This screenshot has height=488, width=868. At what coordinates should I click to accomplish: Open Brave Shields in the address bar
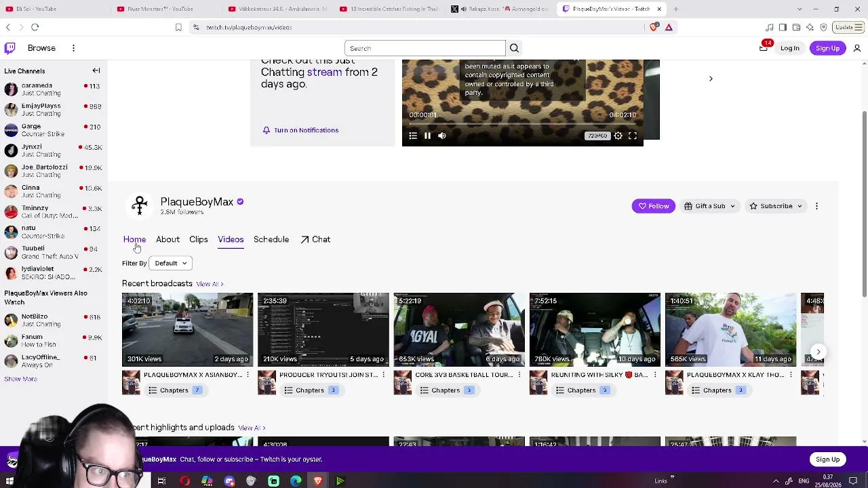coord(654,27)
